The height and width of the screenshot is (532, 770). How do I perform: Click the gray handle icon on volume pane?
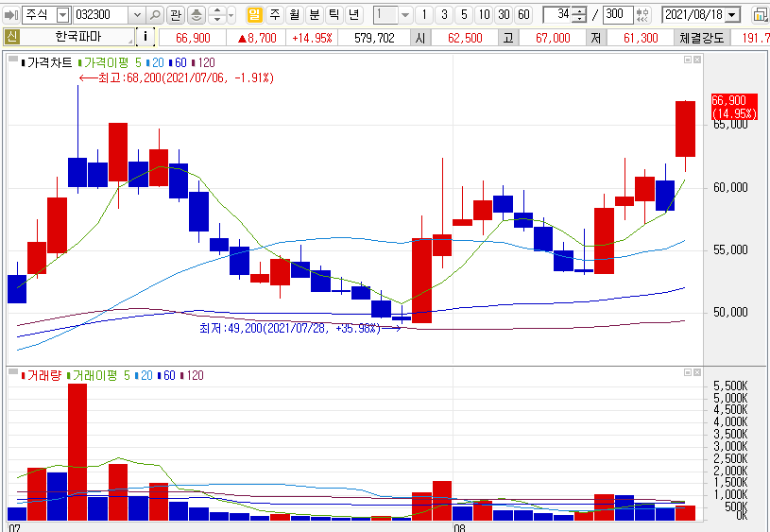click(x=13, y=372)
